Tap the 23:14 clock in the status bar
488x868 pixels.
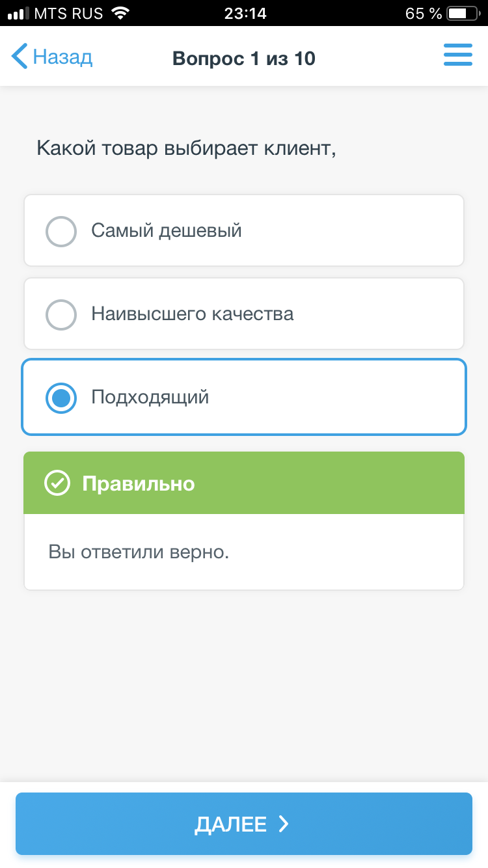click(x=245, y=13)
